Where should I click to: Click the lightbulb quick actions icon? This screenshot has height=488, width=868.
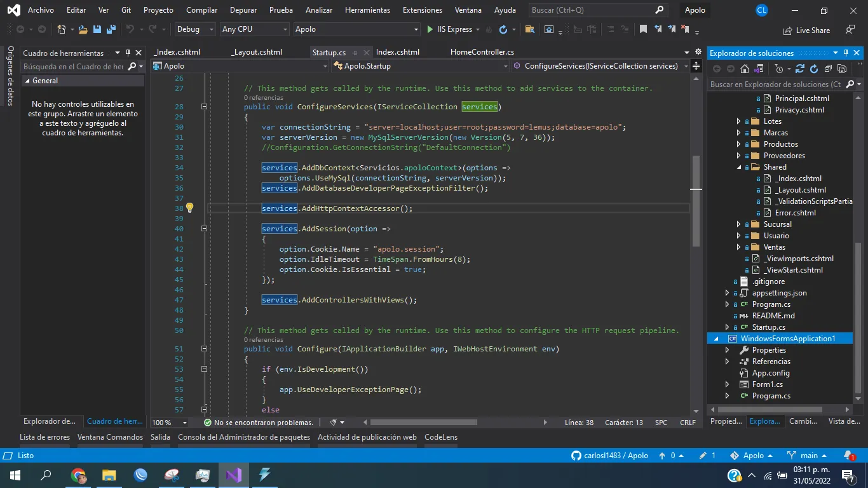pos(189,208)
